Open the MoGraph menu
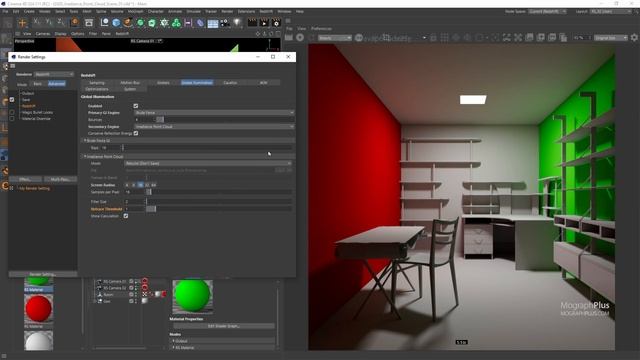This screenshot has width=640, height=360. [136, 11]
